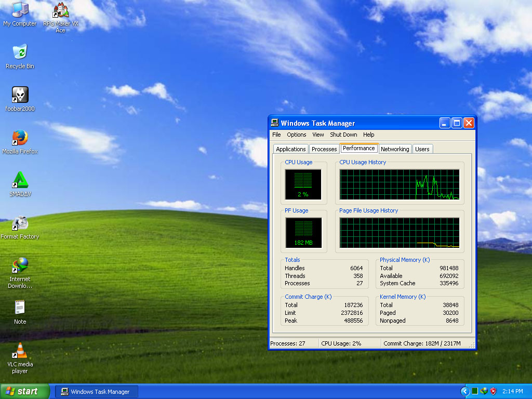Click the "Totals" group heading

(x=292, y=260)
